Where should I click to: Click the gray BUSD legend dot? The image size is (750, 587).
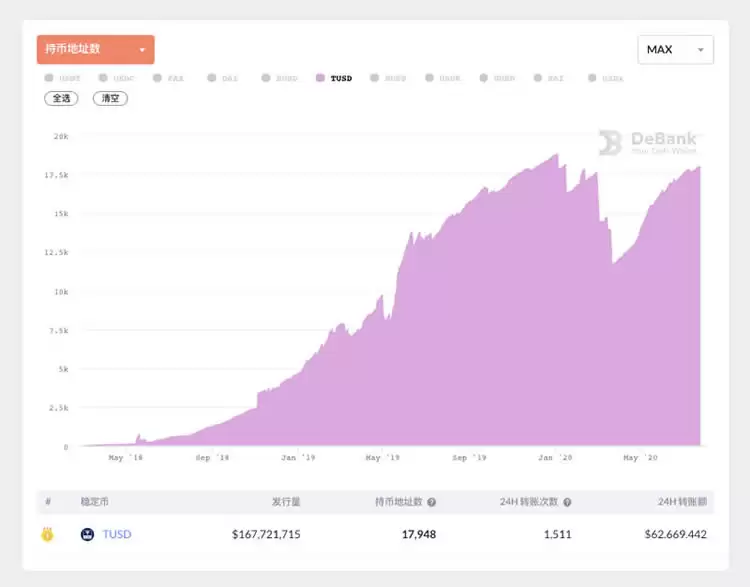[266, 78]
